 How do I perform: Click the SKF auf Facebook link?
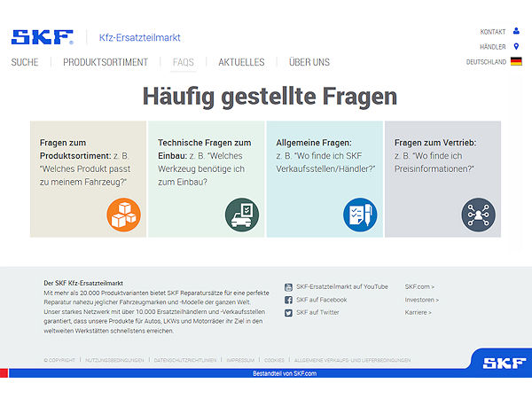coord(322,300)
